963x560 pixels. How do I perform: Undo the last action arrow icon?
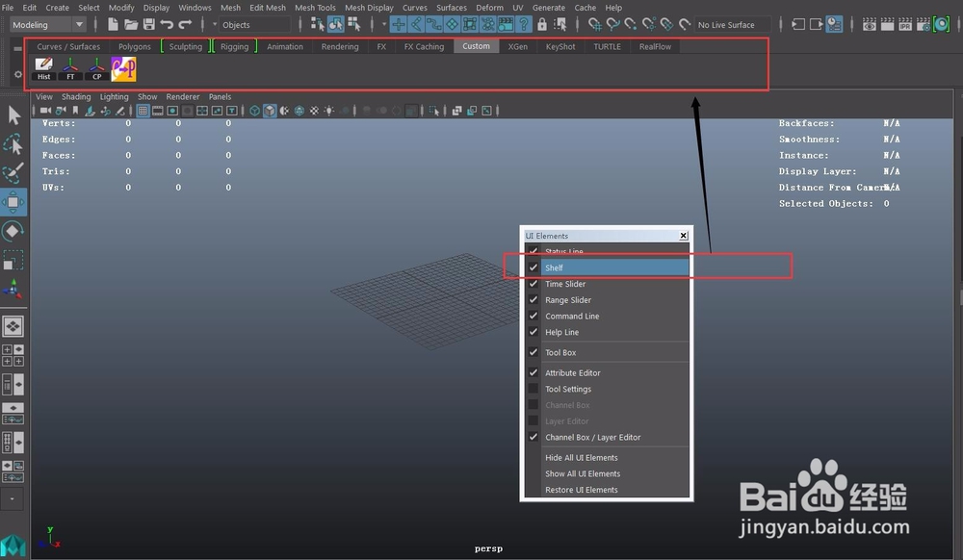point(167,24)
